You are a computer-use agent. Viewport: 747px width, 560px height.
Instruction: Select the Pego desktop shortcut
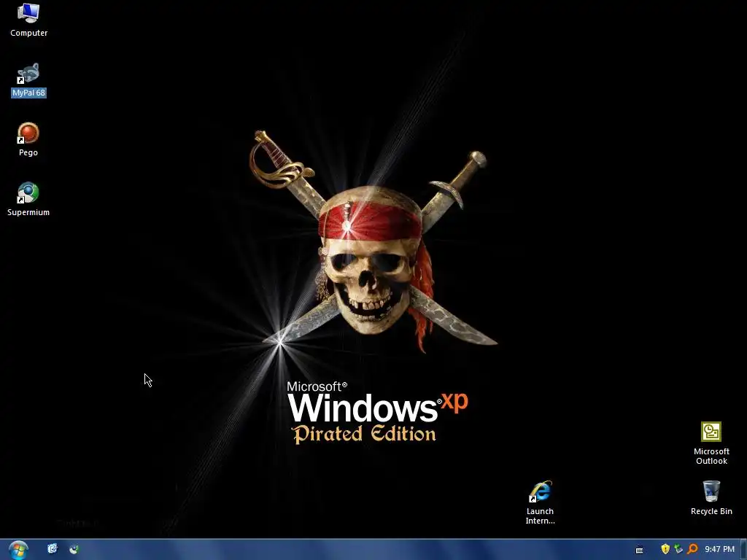(28, 139)
